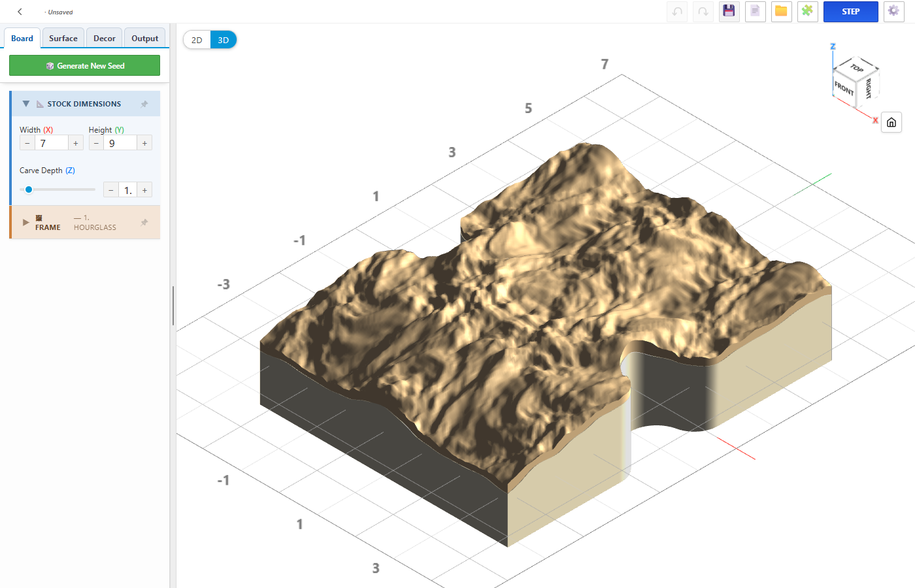Switch view to 2D mode
This screenshot has height=588, width=915.
(x=197, y=40)
